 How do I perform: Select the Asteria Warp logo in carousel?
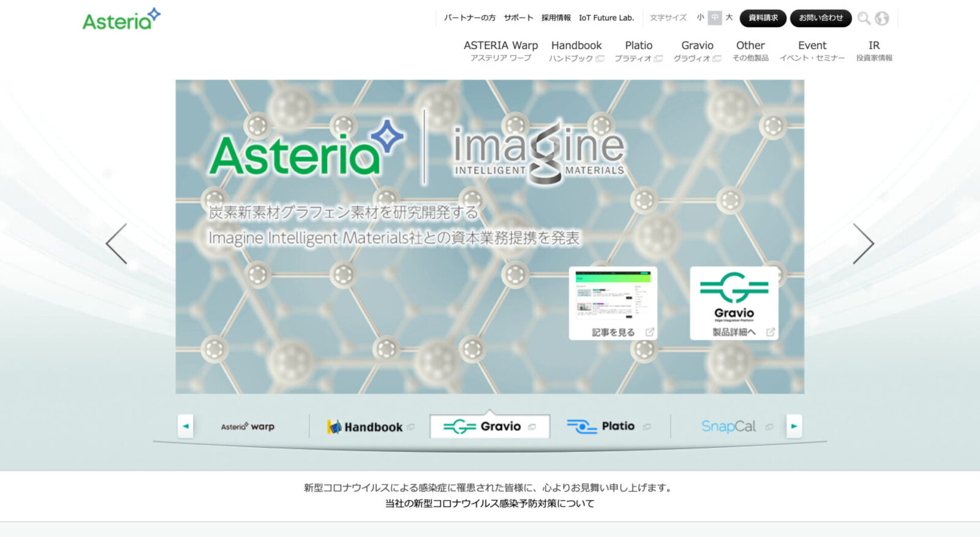[248, 427]
